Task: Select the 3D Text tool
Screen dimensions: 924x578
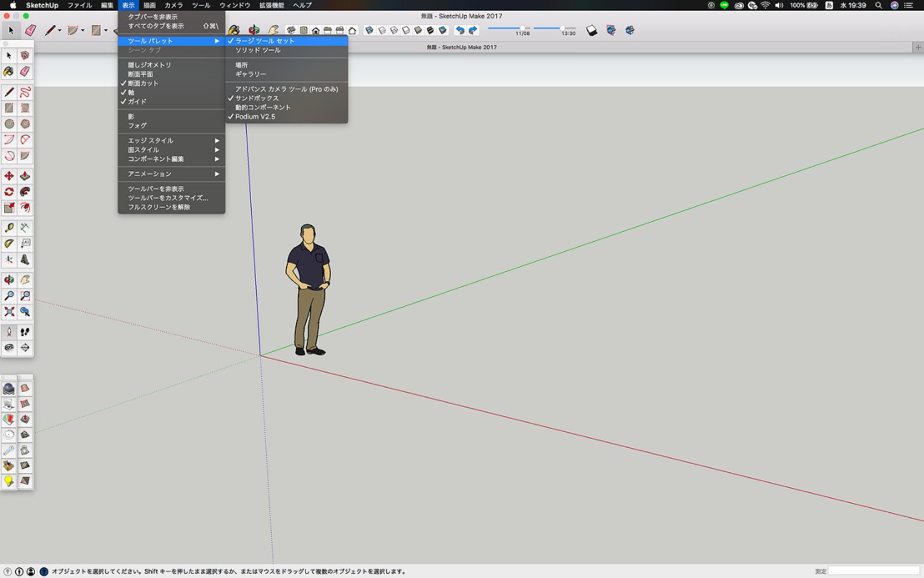Action: click(x=25, y=259)
